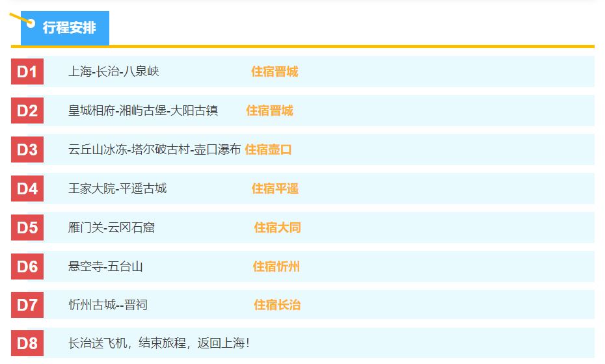Screen dimensions: 605x364
Task: Click the red D6 day badge
Action: point(27,266)
